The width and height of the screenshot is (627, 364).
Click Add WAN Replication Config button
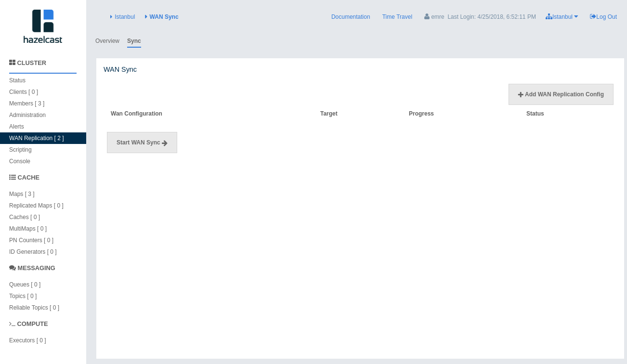coord(561,94)
